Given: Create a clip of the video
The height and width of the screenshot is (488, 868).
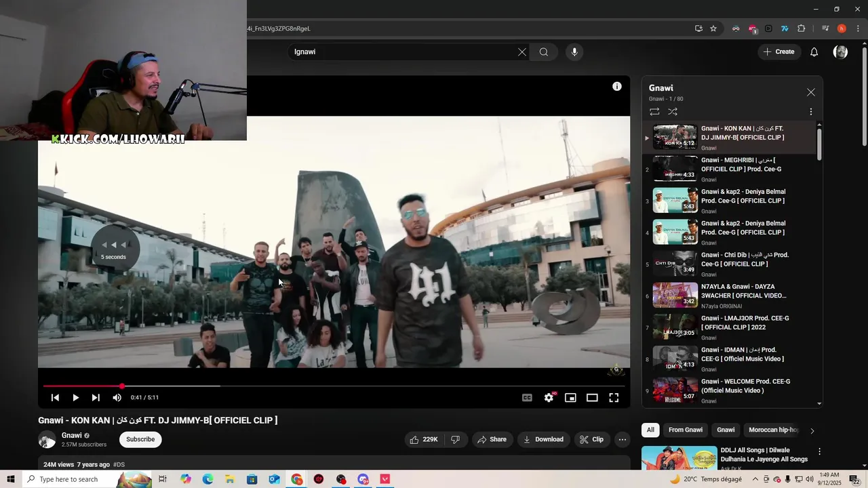Looking at the screenshot, I should [591, 439].
